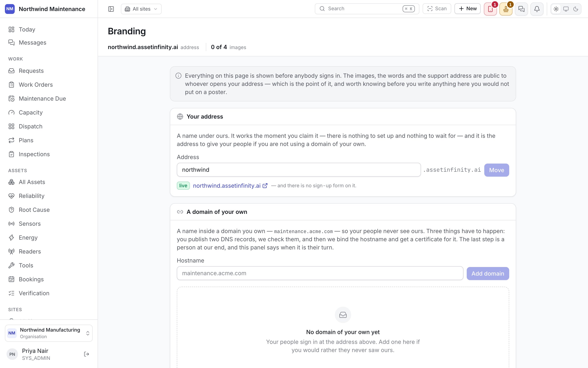Open Work Orders page
This screenshot has width=588, height=368.
[49, 85]
